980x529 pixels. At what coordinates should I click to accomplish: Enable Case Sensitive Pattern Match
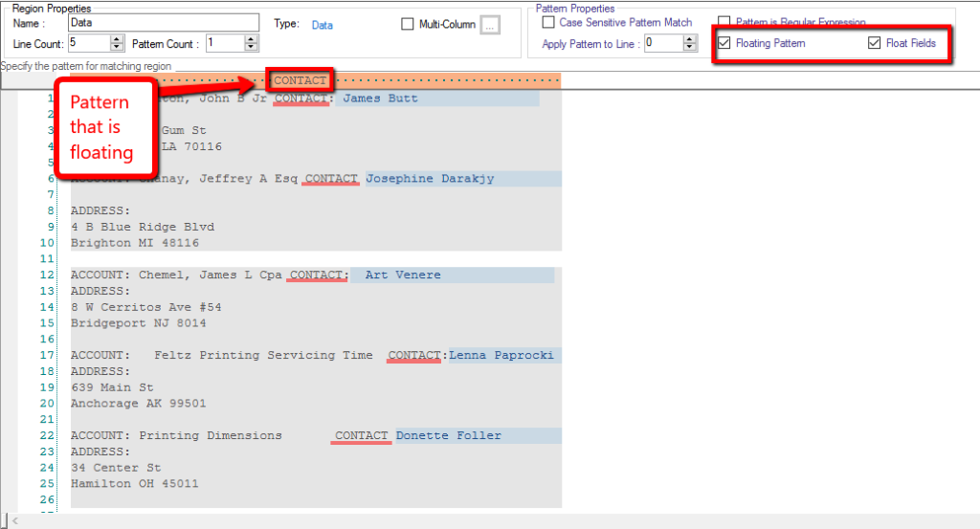tap(549, 22)
